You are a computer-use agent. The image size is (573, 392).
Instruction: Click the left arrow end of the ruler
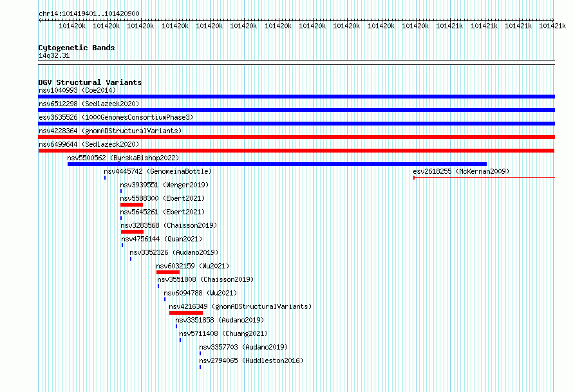[40, 20]
